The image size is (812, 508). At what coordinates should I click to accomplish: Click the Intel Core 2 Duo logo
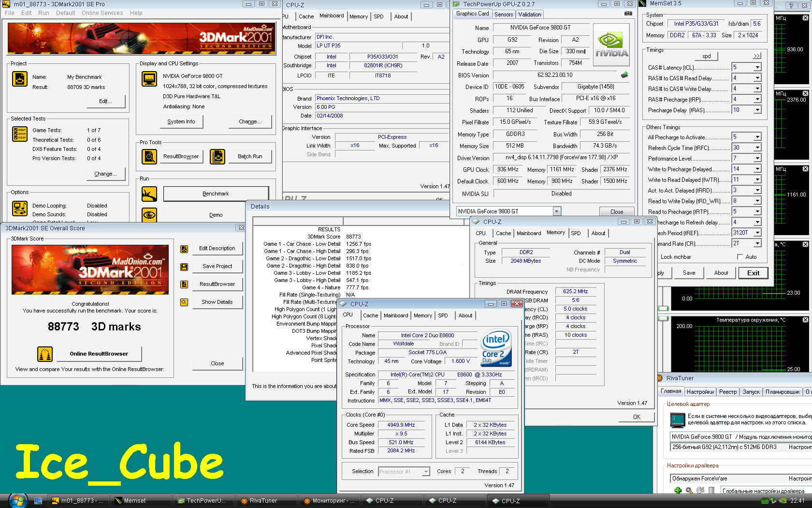pos(496,347)
